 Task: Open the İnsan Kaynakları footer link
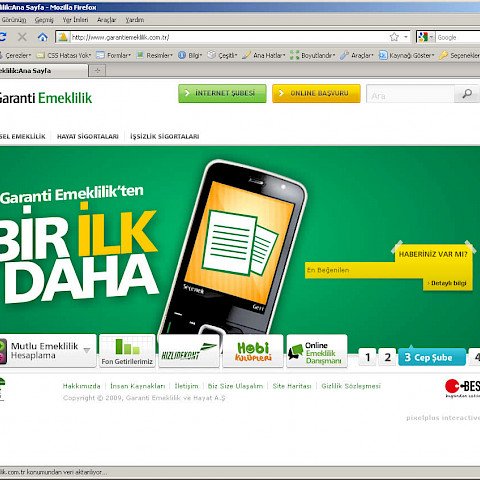(x=138, y=386)
